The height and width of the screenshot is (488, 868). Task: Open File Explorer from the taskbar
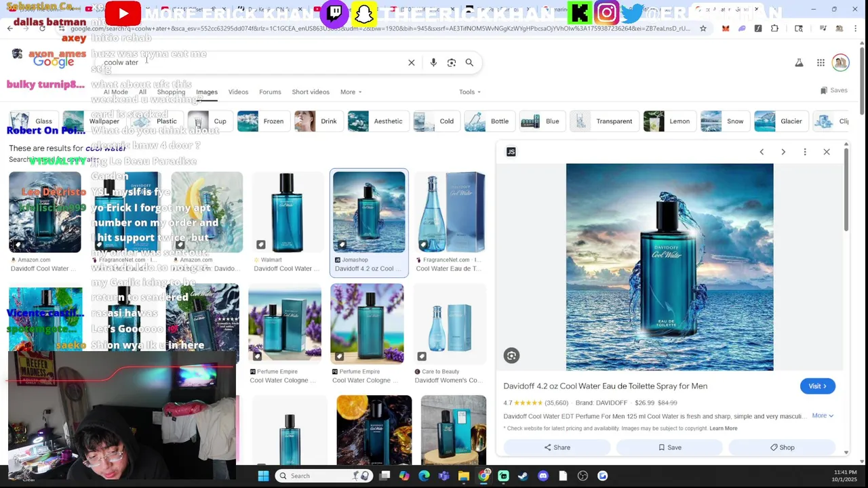(464, 476)
